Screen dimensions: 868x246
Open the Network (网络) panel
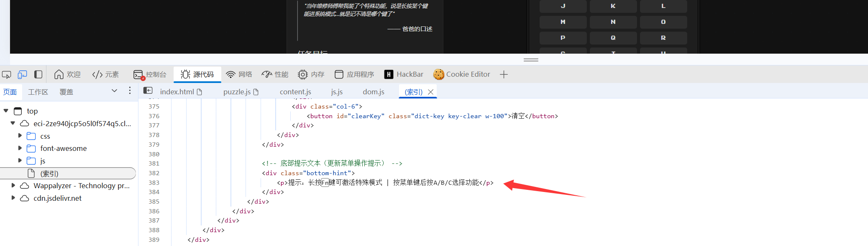point(239,75)
